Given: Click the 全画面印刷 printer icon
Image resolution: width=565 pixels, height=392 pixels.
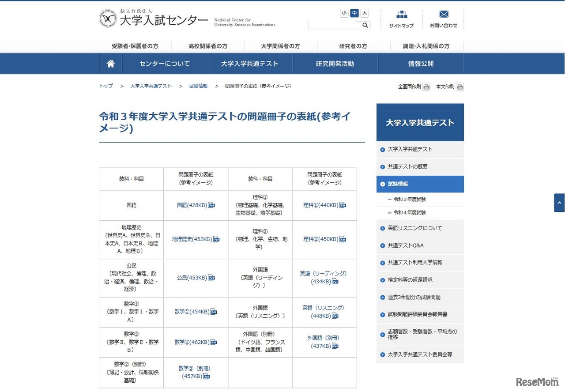Looking at the screenshot, I should 426,87.
